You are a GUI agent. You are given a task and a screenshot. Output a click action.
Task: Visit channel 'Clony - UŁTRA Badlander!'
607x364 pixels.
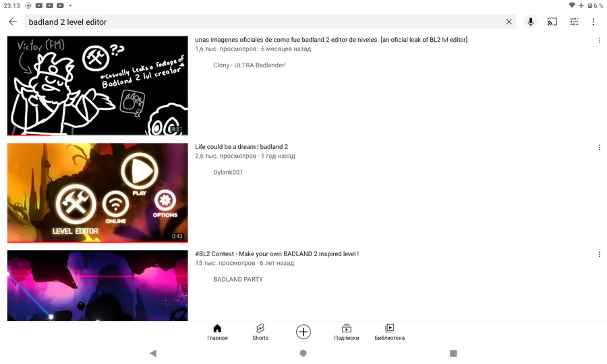pos(250,65)
